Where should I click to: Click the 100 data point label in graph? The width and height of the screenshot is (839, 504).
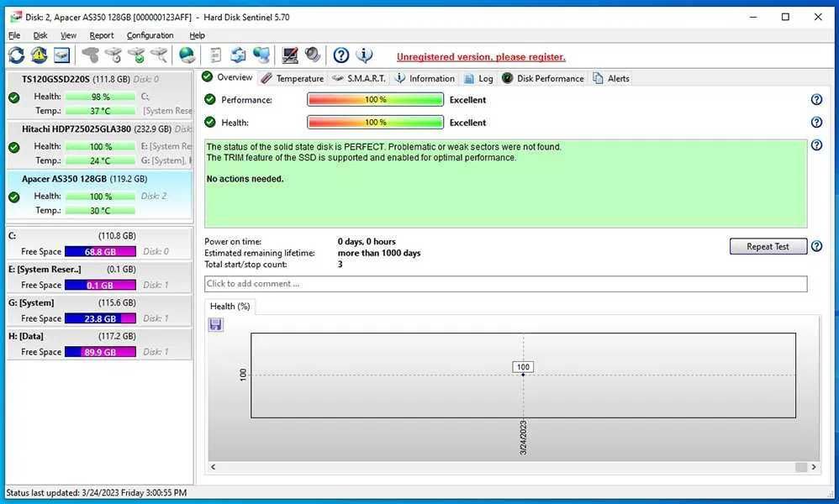[x=523, y=367]
